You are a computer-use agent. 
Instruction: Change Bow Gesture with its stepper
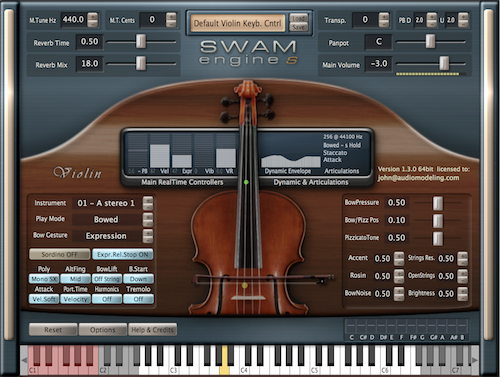tap(148, 236)
